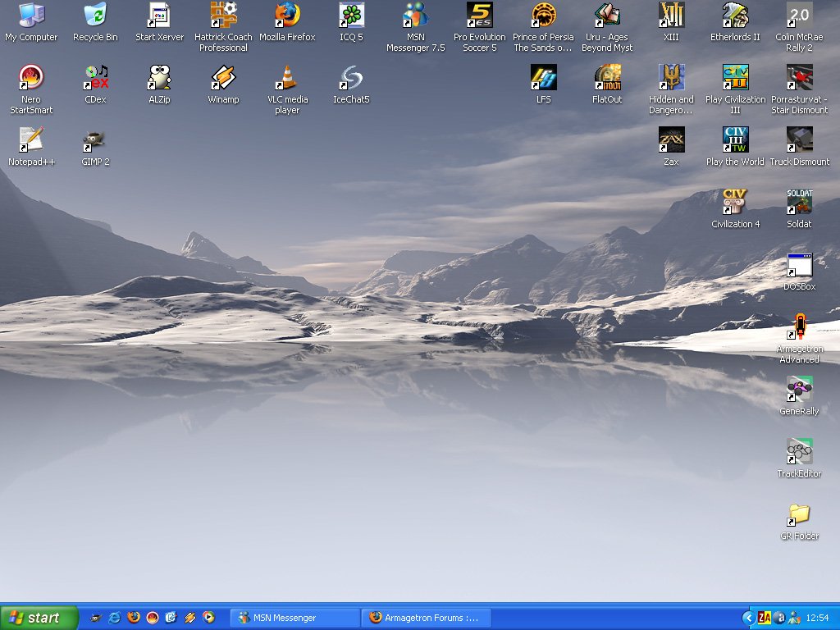Click the ZoneAlarm tray icon
Viewport: 840px width, 630px height.
(764, 618)
